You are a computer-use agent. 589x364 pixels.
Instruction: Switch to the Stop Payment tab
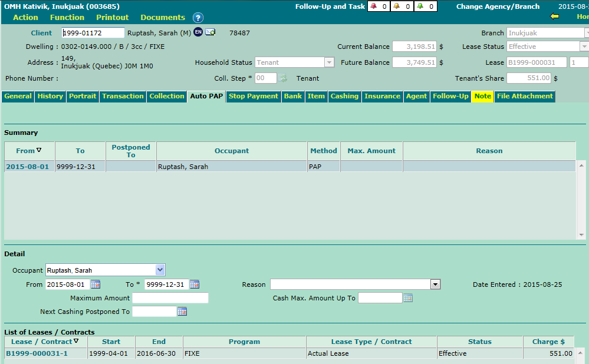(x=253, y=96)
